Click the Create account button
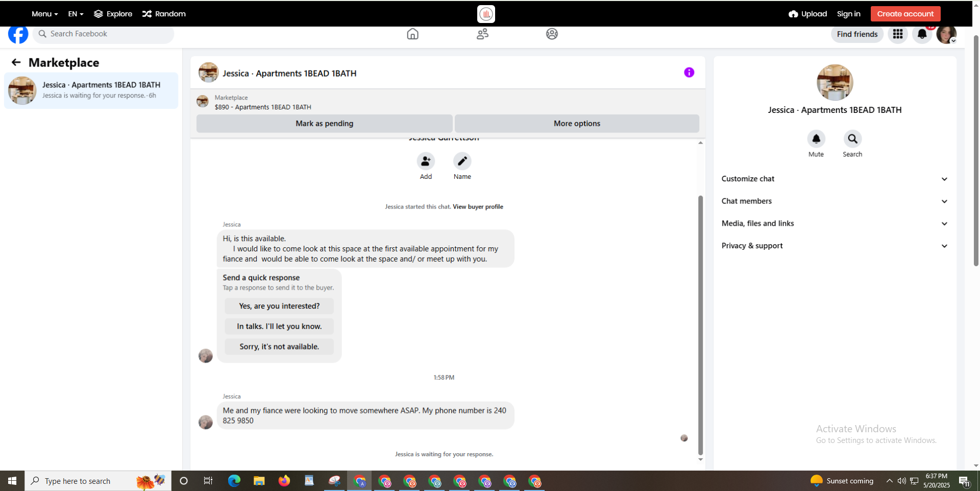The height and width of the screenshot is (491, 980). (x=905, y=14)
